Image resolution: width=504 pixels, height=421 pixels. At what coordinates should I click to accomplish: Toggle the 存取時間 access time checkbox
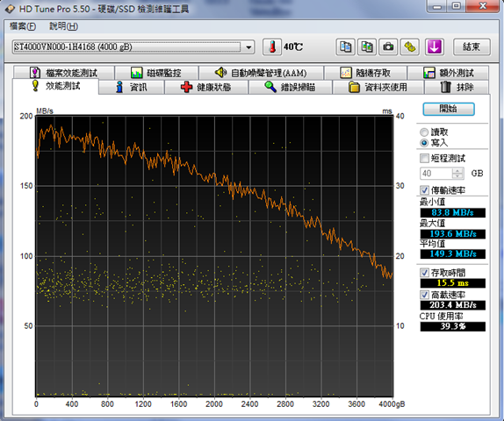pos(424,273)
